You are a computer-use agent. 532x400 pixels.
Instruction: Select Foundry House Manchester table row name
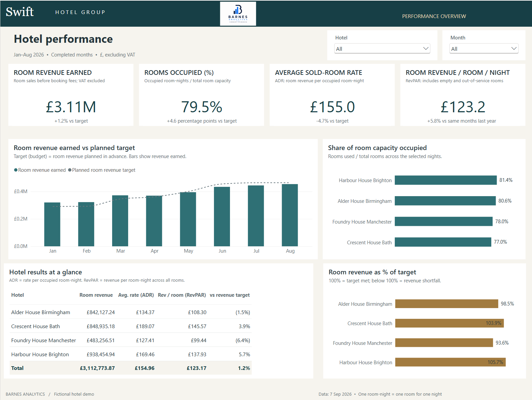tap(44, 341)
